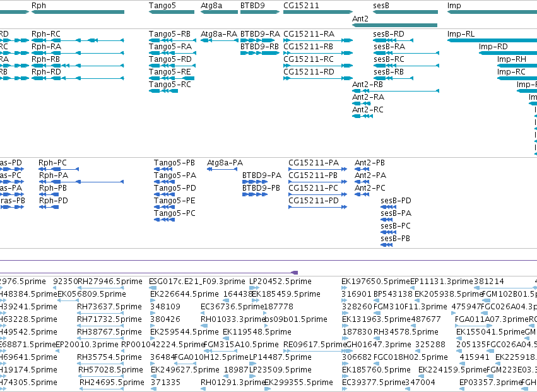537x392 pixels.
Task: Click protein label Ant2-PB
Action: 370,163
